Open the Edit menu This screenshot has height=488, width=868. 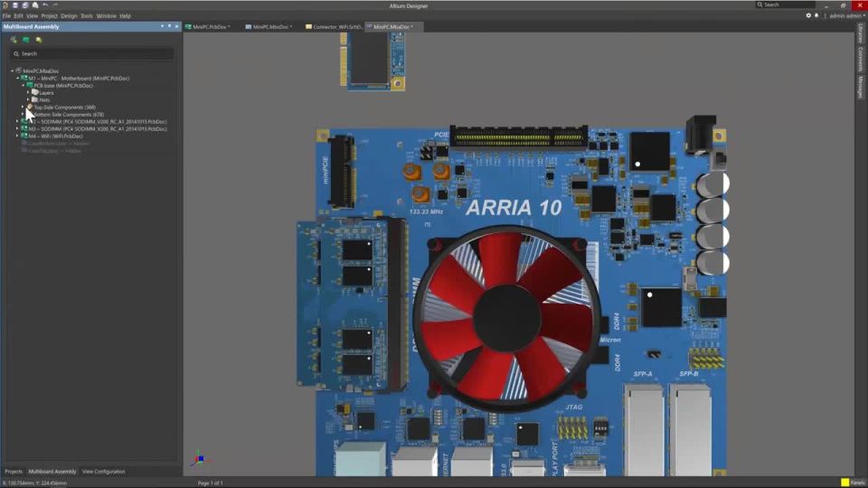coord(18,16)
